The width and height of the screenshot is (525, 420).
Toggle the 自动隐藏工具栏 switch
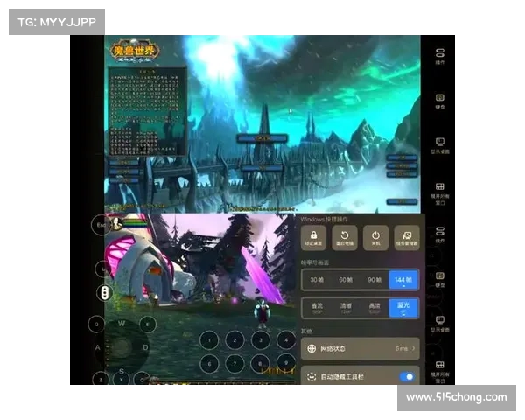coord(406,377)
